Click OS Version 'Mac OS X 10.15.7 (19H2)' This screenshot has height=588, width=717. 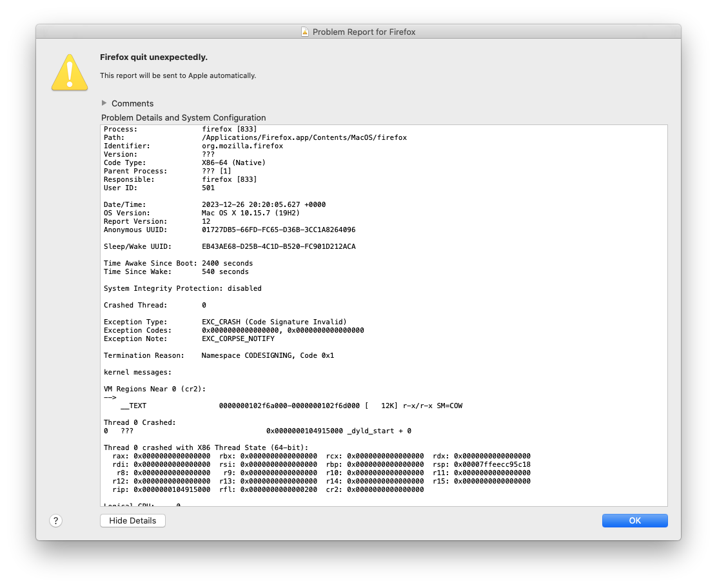coord(251,213)
